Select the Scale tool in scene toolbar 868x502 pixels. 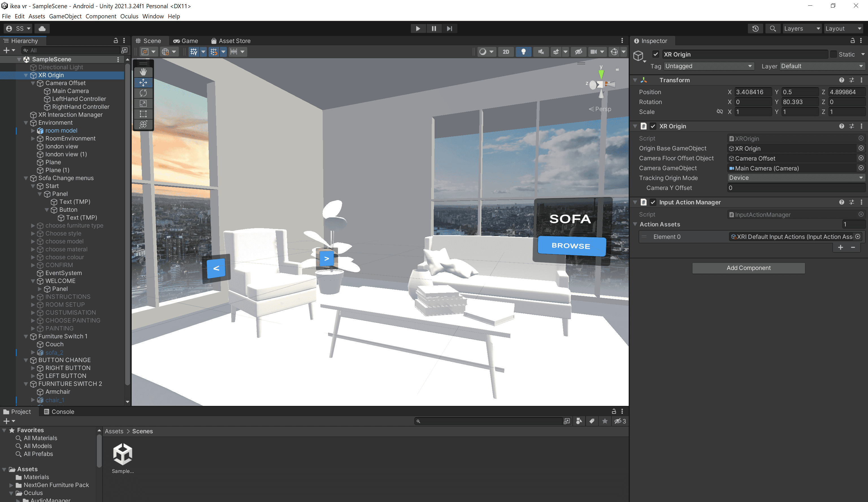143,103
